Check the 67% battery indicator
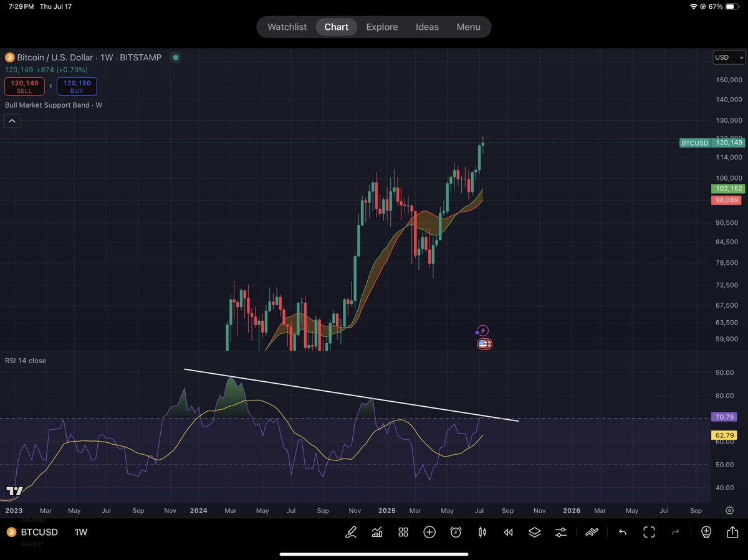This screenshot has height=560, width=748. point(723,6)
